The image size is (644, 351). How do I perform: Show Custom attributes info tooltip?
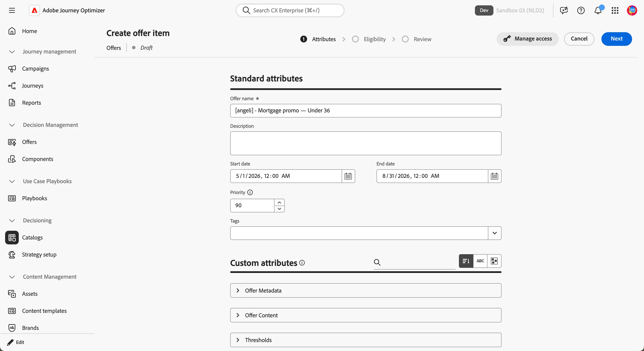(302, 263)
